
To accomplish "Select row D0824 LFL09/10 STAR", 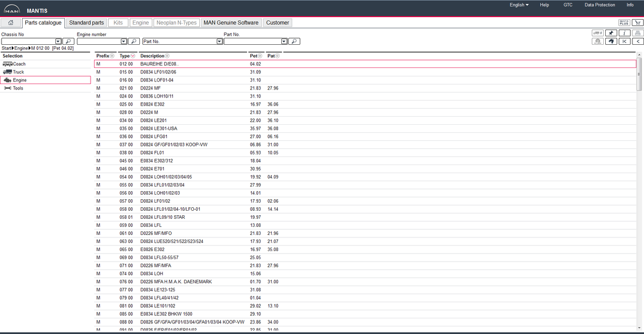I will (x=365, y=217).
